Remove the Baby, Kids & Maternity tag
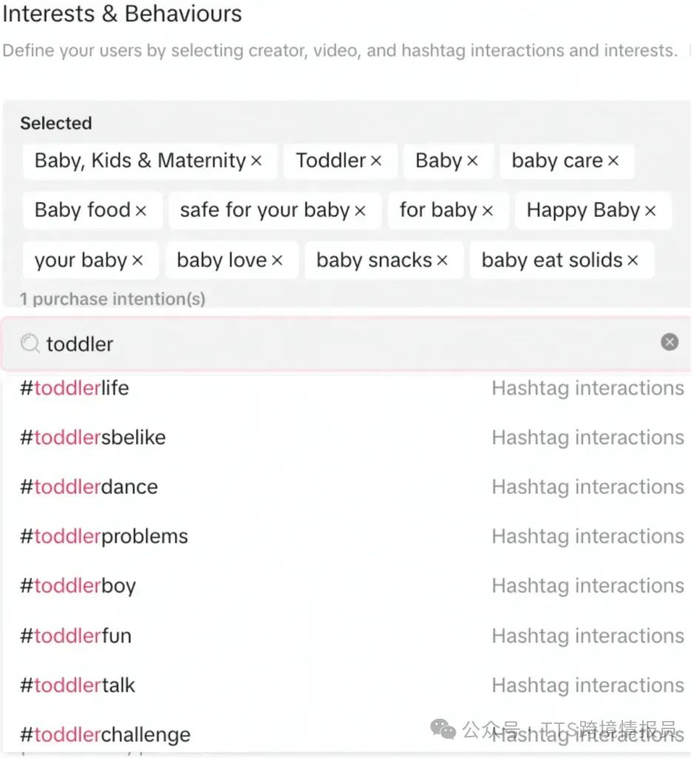 point(256,161)
